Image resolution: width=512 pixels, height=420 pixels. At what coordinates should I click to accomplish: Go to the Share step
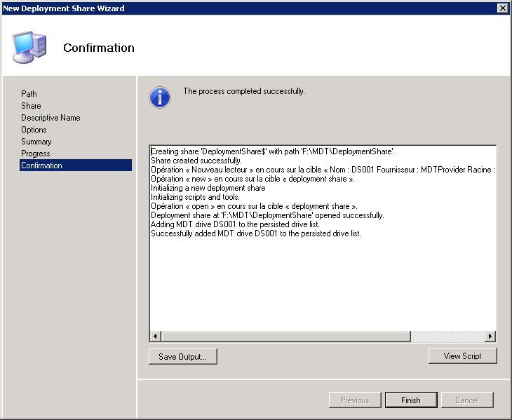[x=31, y=106]
